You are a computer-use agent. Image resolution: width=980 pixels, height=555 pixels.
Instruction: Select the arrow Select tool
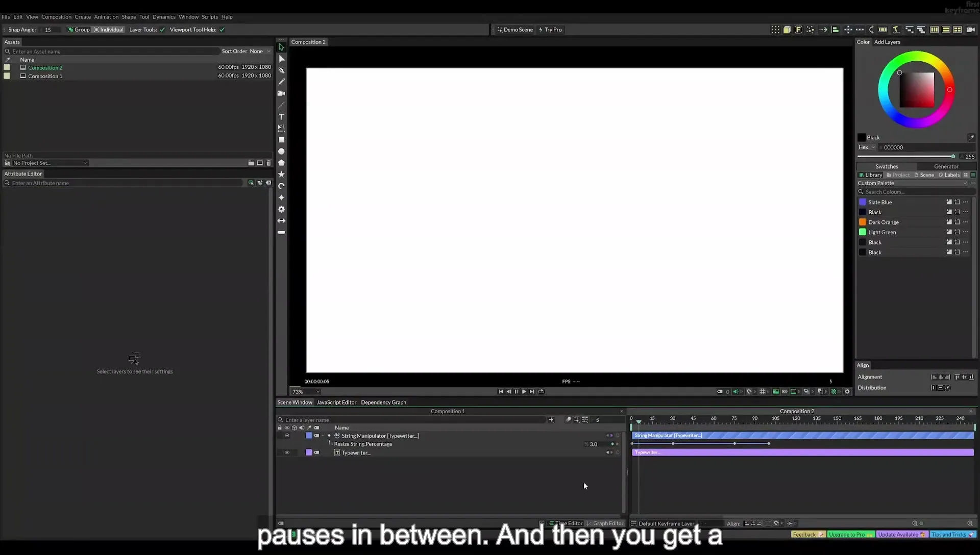click(281, 47)
